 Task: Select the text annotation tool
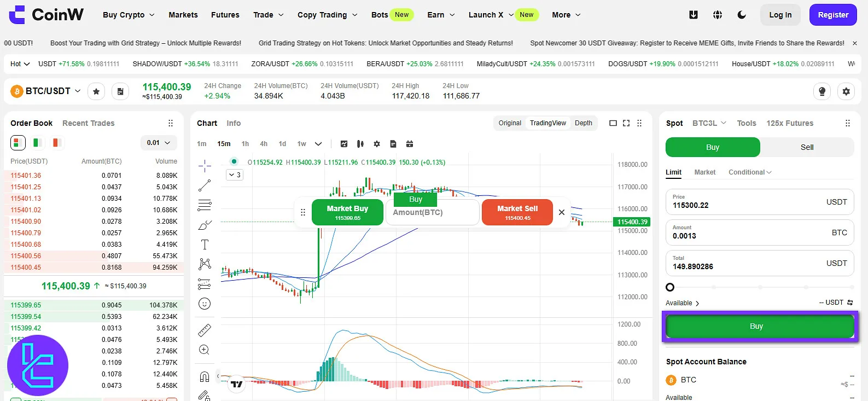point(205,245)
